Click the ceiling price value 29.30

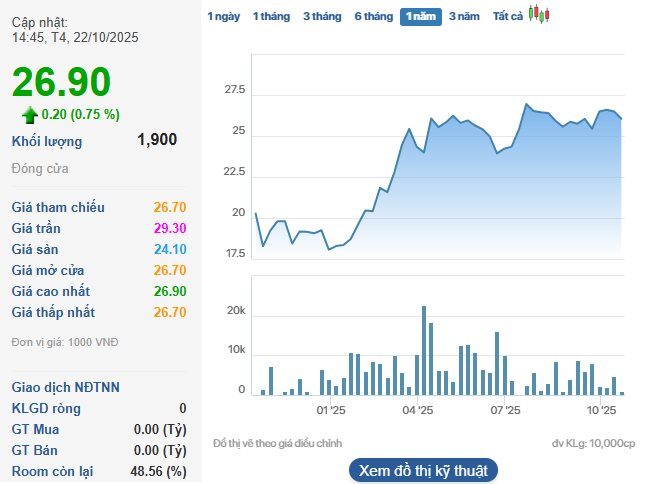tap(169, 228)
